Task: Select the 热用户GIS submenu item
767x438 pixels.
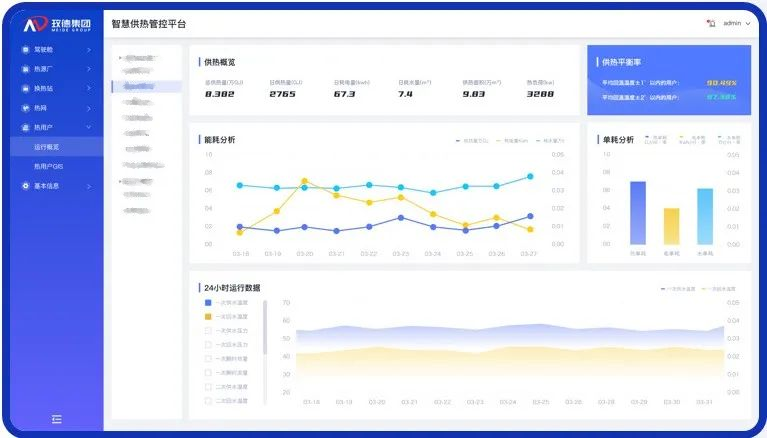Action: (x=57, y=166)
